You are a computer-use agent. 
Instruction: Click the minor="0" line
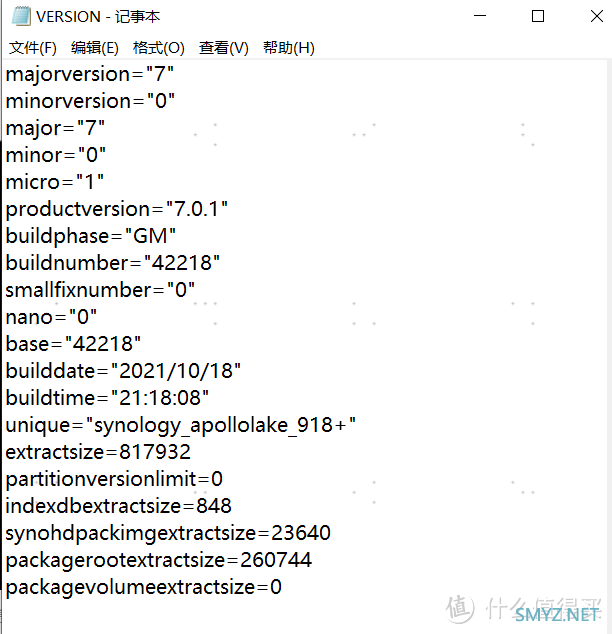click(x=56, y=155)
